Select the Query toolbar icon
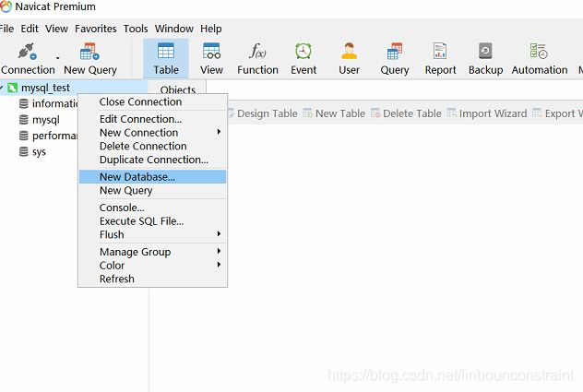Screen dimensions: 583x392 click(x=395, y=51)
